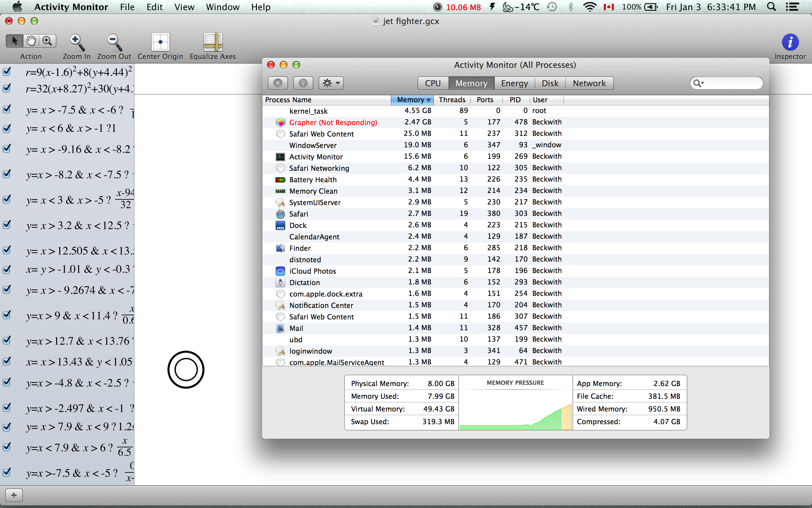Select the kernel_task process row
Image resolution: width=812 pixels, height=508 pixels.
(515, 111)
